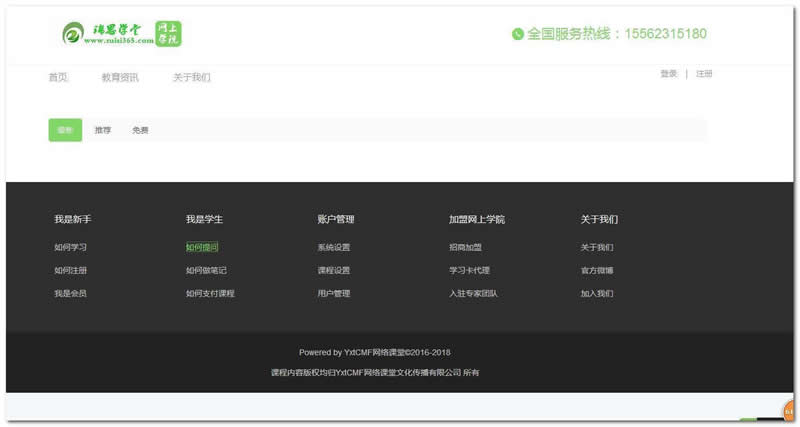Click the 登录 login link
Image resolution: width=800 pixels, height=427 pixels.
point(668,74)
